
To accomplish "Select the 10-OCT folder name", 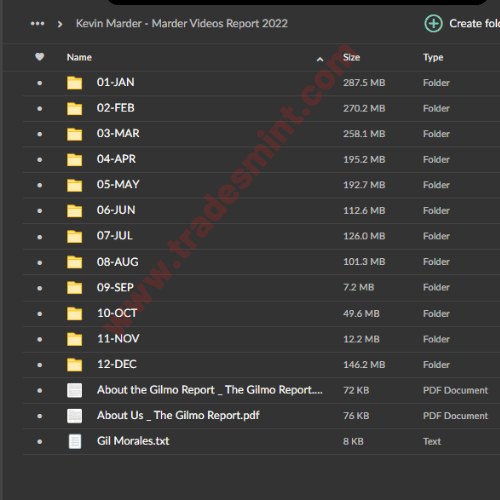I will (x=117, y=313).
